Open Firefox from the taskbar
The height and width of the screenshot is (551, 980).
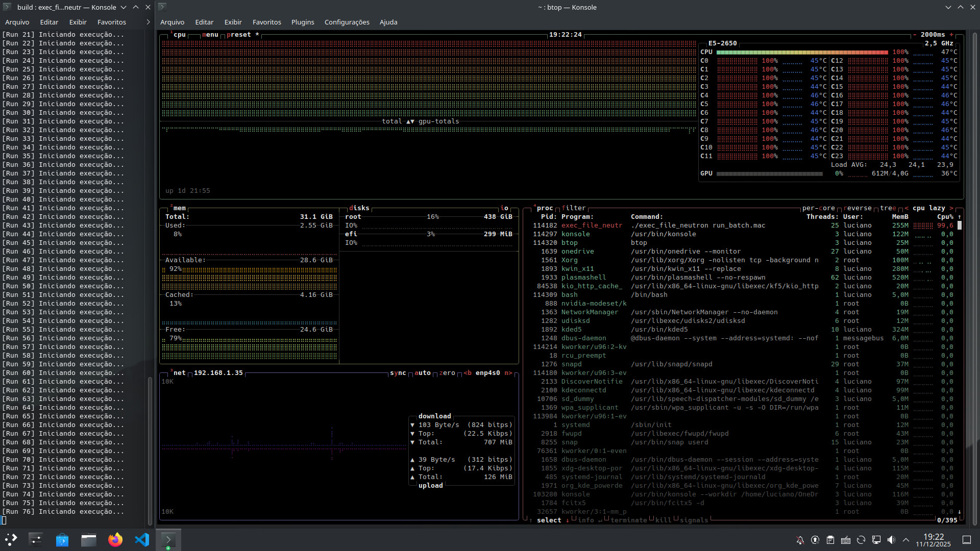pos(115,539)
